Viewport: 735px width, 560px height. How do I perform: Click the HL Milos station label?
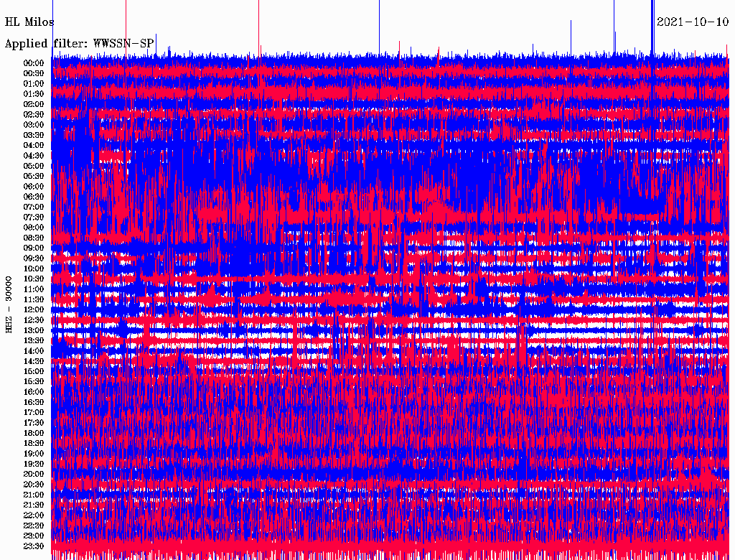tap(29, 22)
